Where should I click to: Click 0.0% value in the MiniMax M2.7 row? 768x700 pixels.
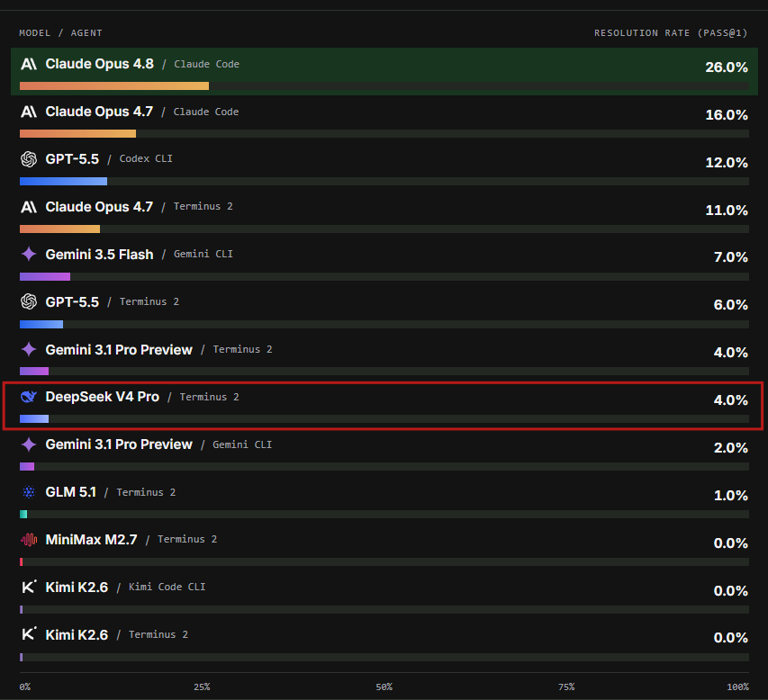[731, 543]
